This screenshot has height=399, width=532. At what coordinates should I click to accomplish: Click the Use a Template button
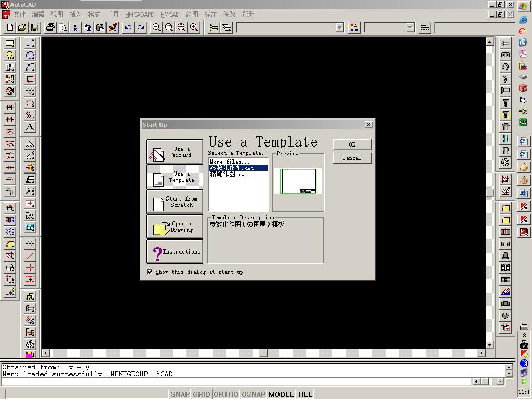[x=175, y=177]
